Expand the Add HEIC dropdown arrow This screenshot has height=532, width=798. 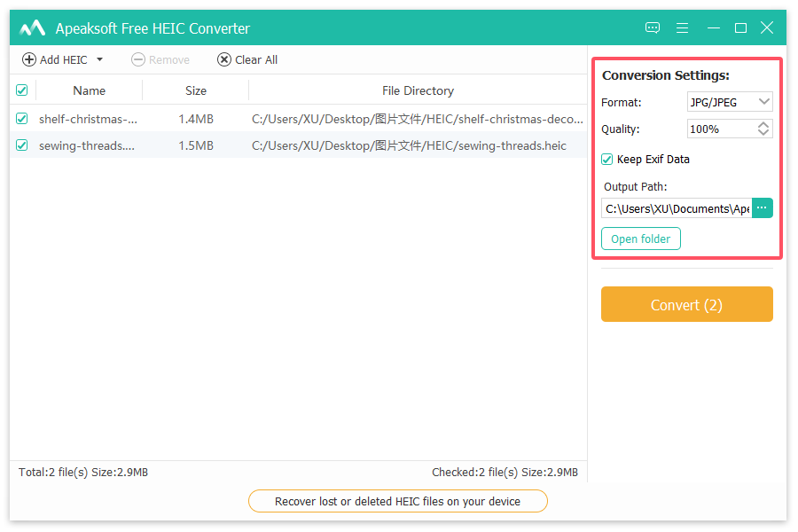tap(99, 60)
